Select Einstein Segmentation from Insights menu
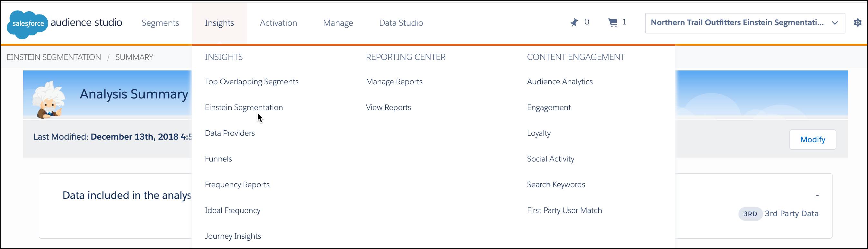This screenshot has height=249, width=868. point(244,107)
